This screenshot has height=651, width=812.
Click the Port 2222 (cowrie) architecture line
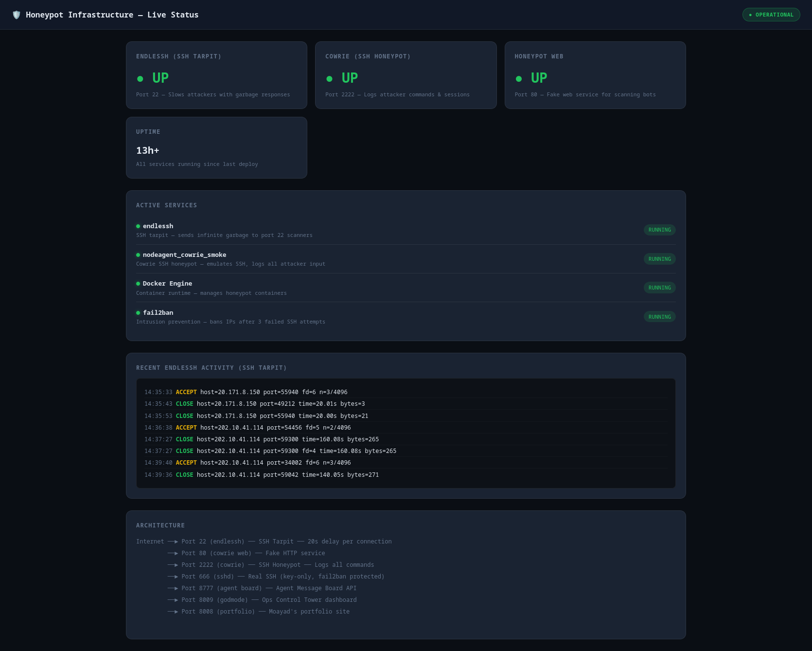point(271,565)
